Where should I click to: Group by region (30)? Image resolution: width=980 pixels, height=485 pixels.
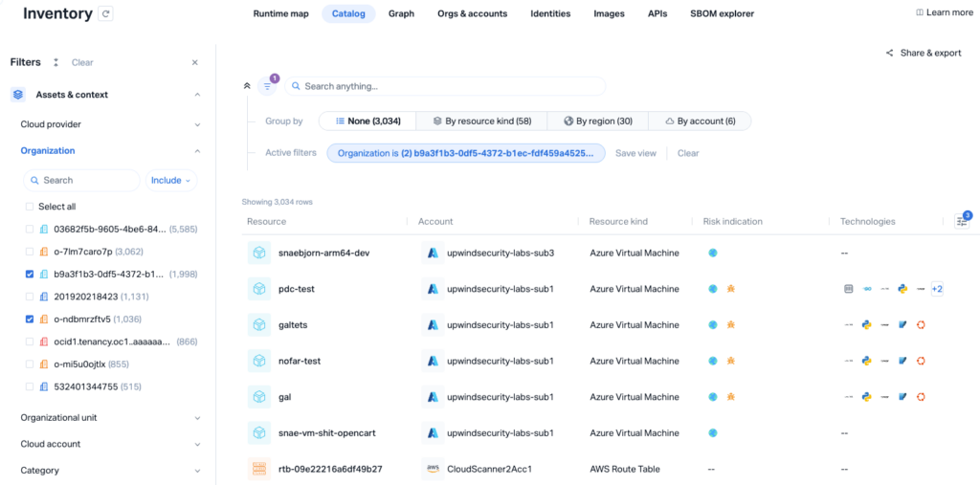597,121
